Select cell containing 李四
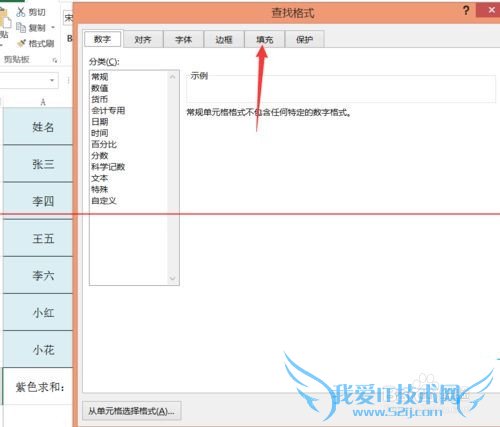Viewport: 500px width, 427px height. (x=38, y=201)
